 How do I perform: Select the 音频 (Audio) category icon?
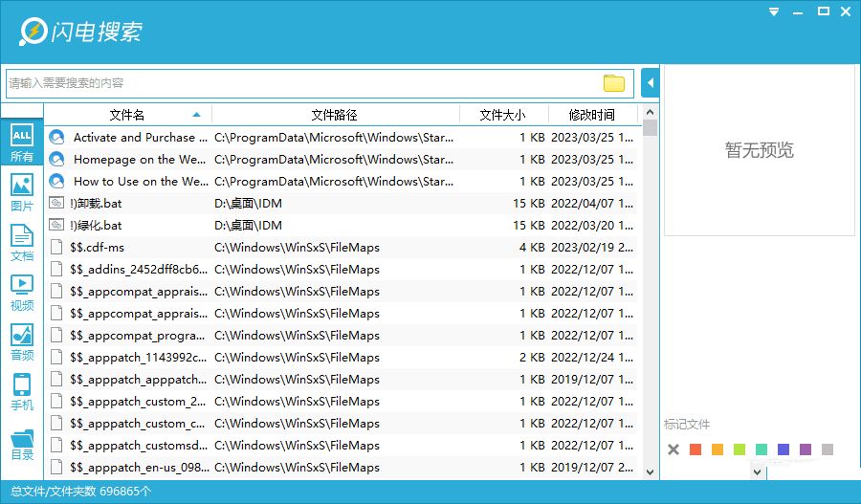pyautogui.click(x=21, y=341)
